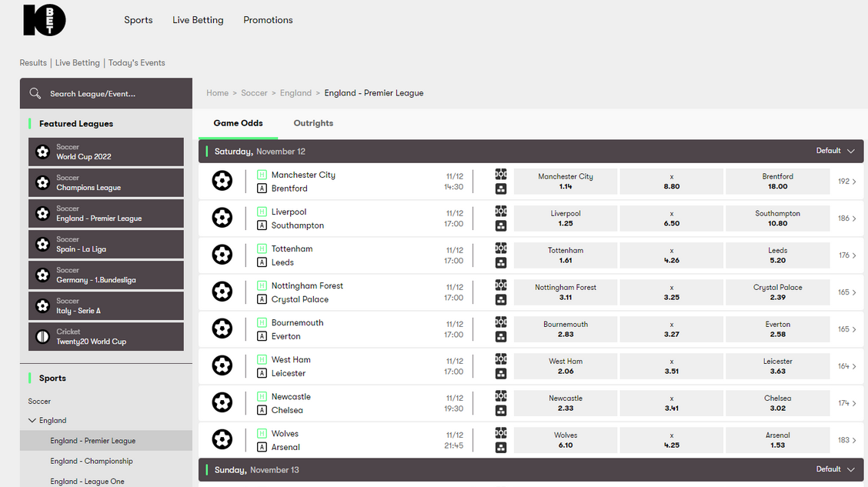Image resolution: width=868 pixels, height=487 pixels.
Task: Click Search League/Event input field
Action: point(106,93)
